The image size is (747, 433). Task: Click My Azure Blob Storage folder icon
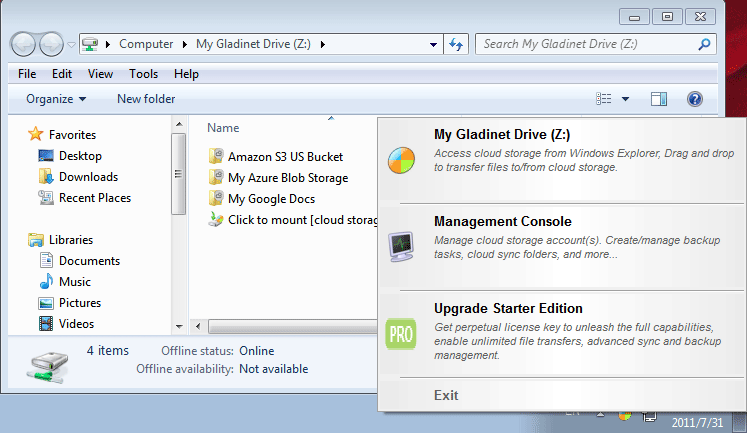pos(216,177)
